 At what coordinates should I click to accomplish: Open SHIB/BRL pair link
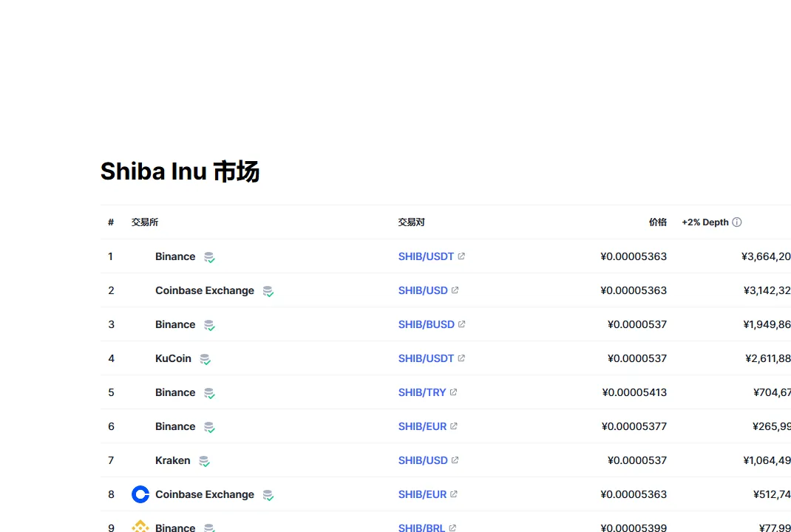(421, 528)
